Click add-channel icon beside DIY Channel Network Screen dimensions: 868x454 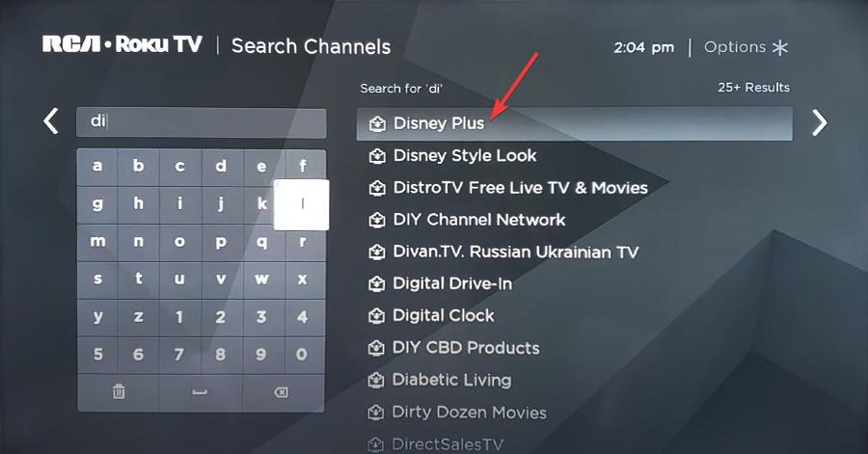click(x=377, y=220)
